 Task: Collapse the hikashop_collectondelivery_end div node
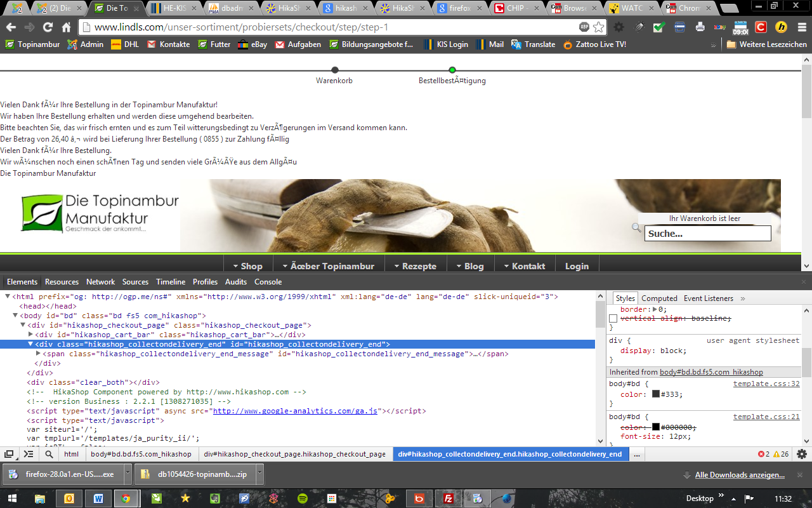pyautogui.click(x=30, y=344)
